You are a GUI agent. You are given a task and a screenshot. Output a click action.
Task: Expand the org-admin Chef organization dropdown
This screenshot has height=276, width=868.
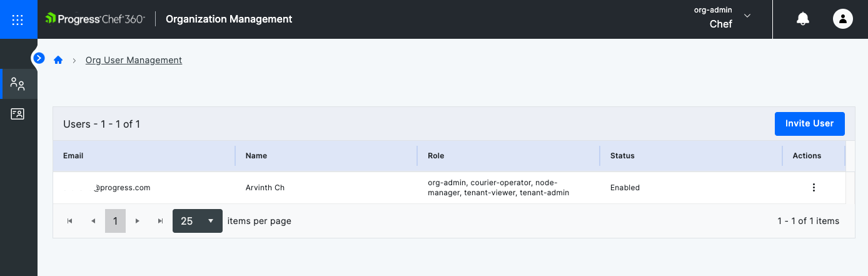click(747, 16)
